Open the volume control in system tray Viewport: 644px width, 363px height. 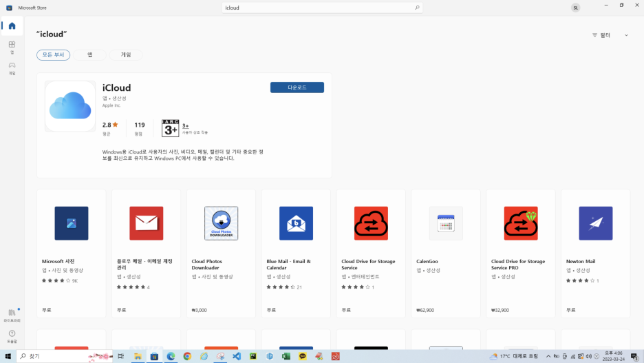click(x=588, y=356)
